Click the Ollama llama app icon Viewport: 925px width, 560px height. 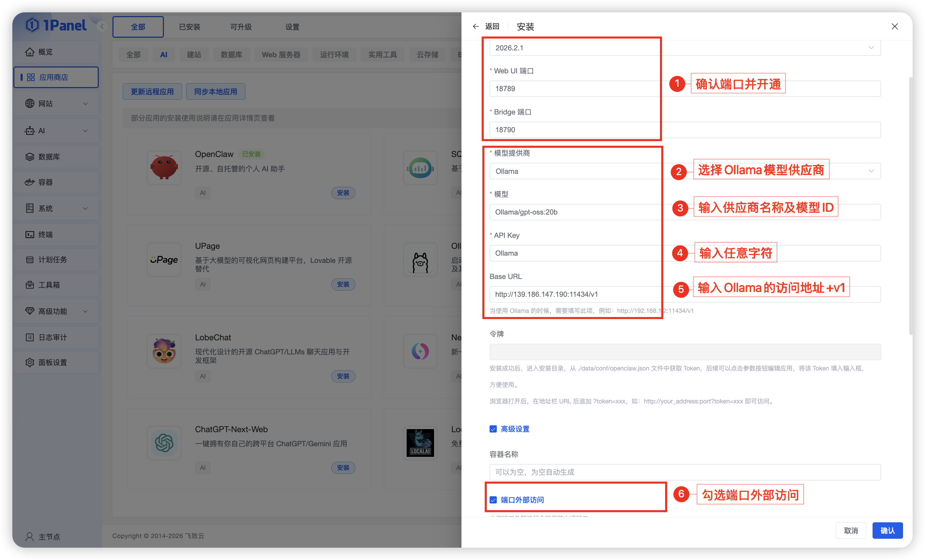click(420, 259)
